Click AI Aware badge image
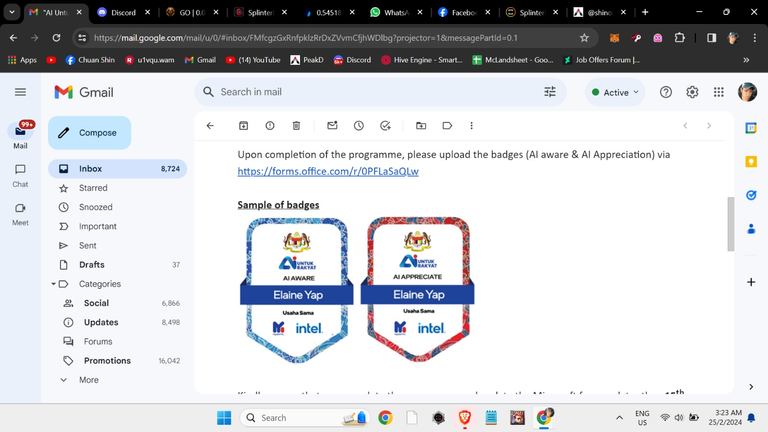 [297, 290]
